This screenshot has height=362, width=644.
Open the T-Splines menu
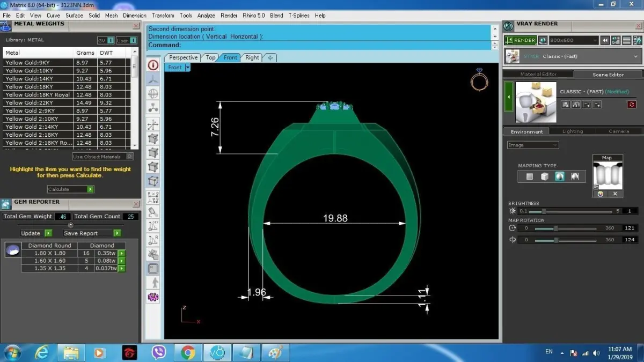[x=299, y=16]
